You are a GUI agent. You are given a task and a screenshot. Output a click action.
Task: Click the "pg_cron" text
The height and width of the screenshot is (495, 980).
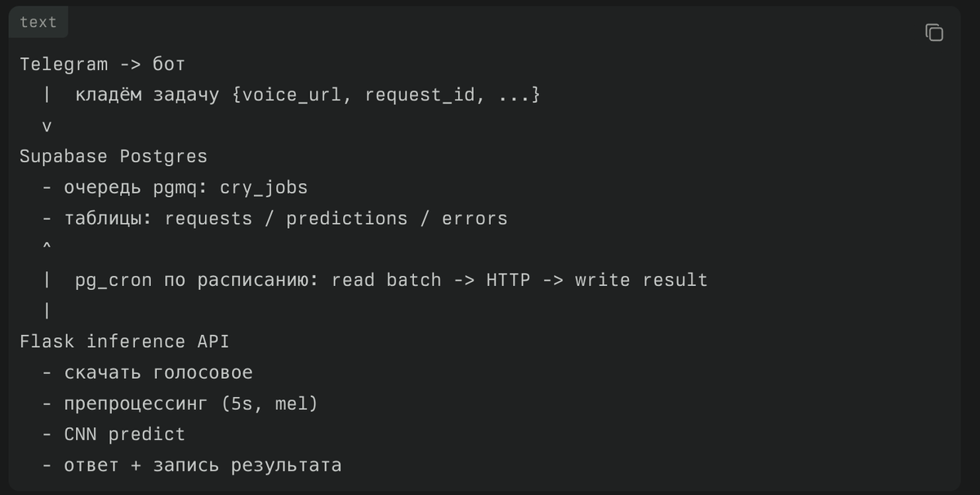[114, 280]
